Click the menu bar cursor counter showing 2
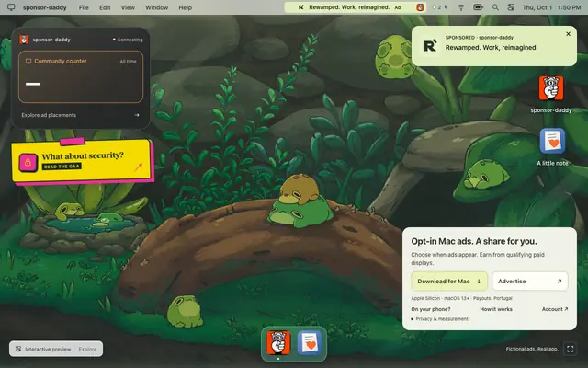This screenshot has width=588, height=368. click(440, 7)
